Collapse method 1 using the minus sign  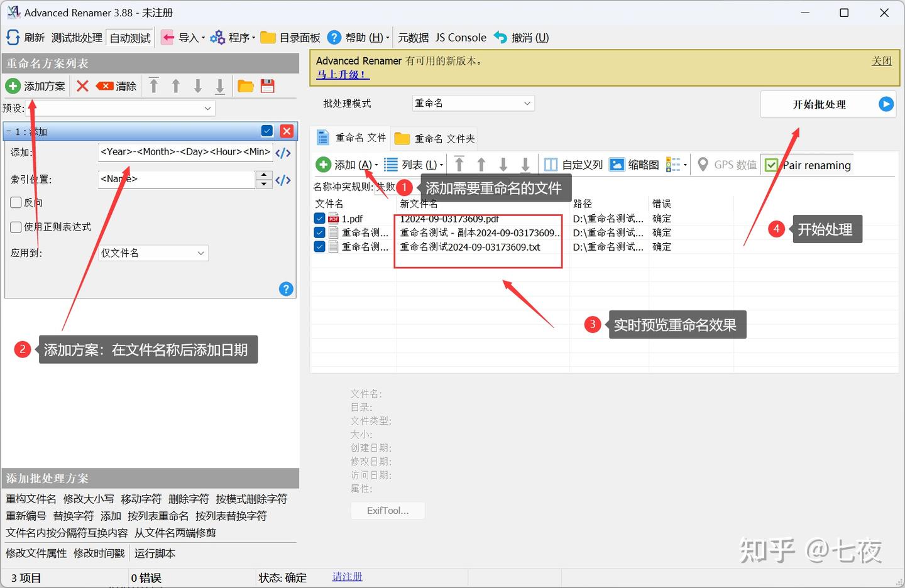pyautogui.click(x=9, y=131)
